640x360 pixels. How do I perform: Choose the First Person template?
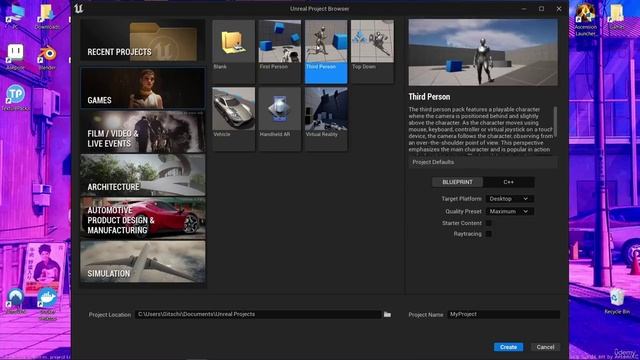click(x=280, y=51)
